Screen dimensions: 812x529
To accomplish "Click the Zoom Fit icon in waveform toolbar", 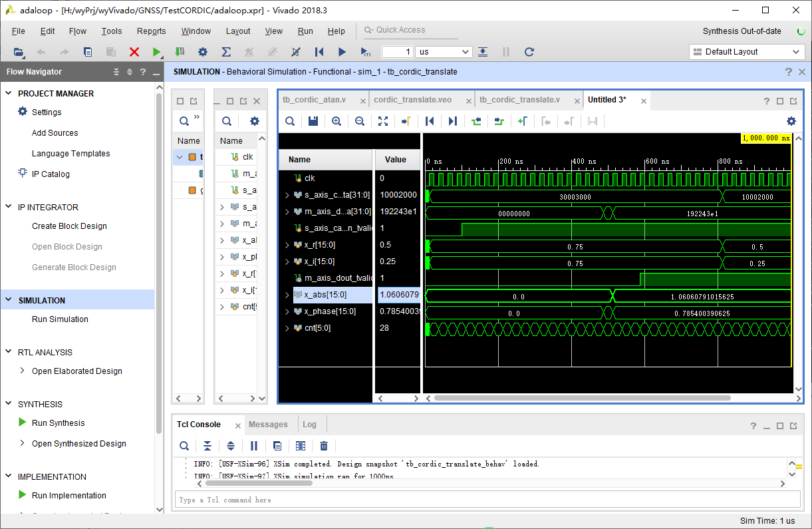I will pyautogui.click(x=383, y=121).
